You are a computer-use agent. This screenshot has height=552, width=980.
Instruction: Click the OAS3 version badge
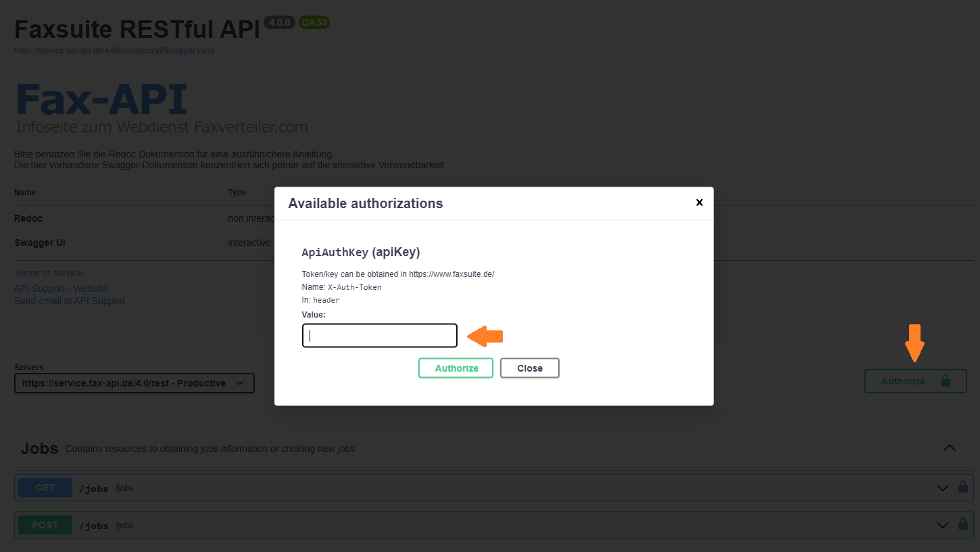314,22
